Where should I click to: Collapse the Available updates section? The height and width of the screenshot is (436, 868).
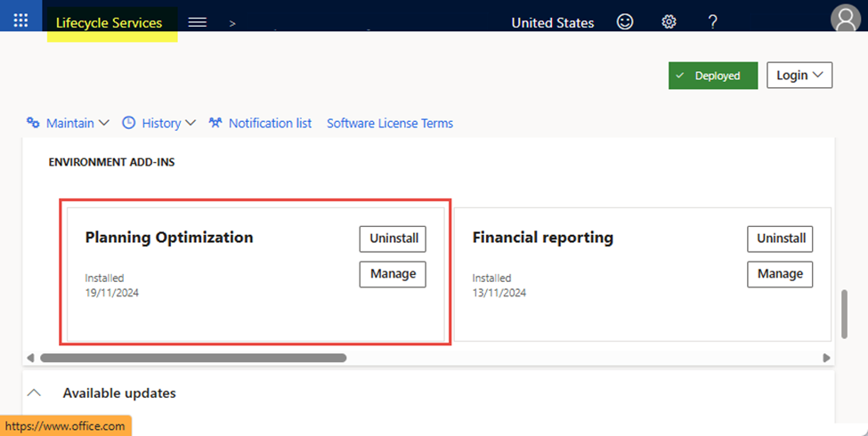[35, 392]
